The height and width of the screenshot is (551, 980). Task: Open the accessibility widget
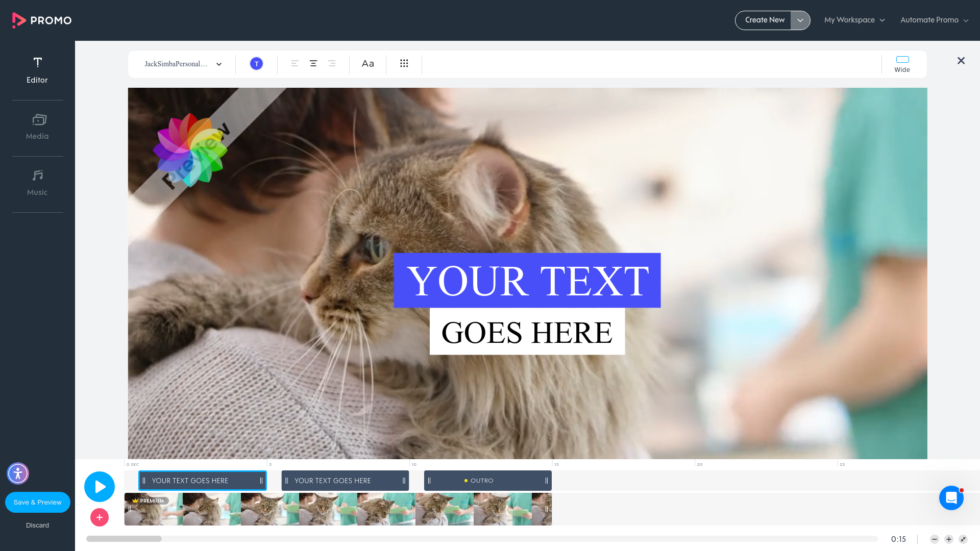pos(18,473)
